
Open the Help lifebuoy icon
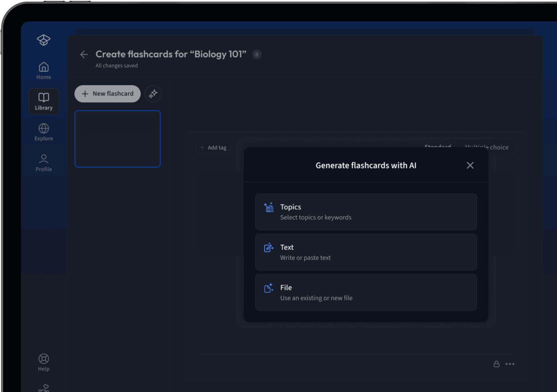(x=44, y=362)
